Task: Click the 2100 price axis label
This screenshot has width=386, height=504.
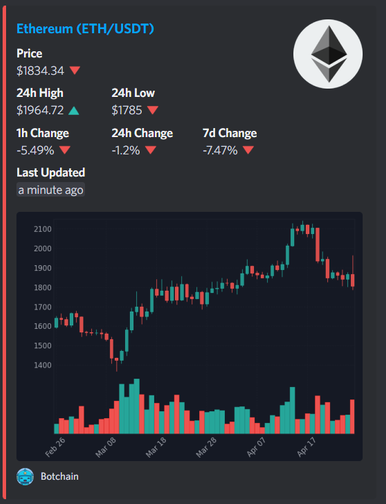Action: pos(43,229)
